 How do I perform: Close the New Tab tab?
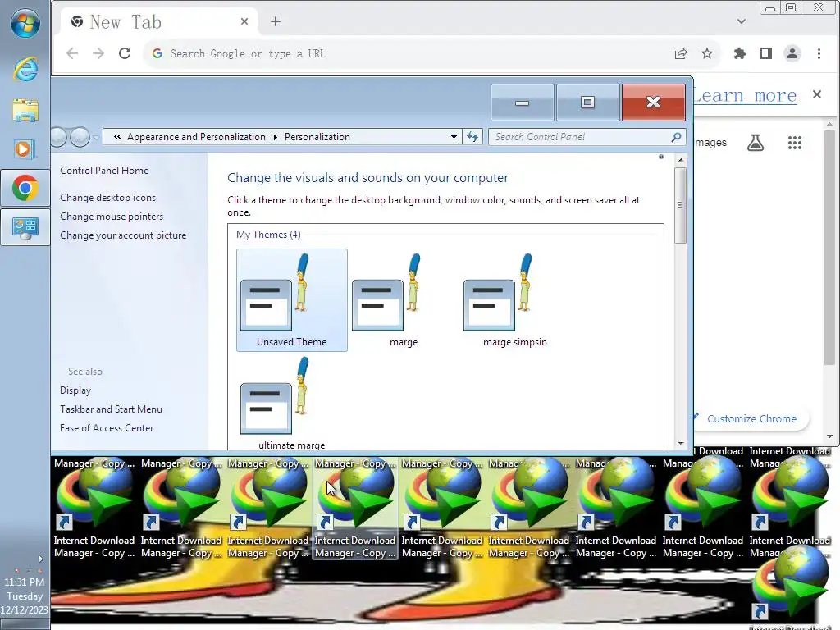coord(244,21)
